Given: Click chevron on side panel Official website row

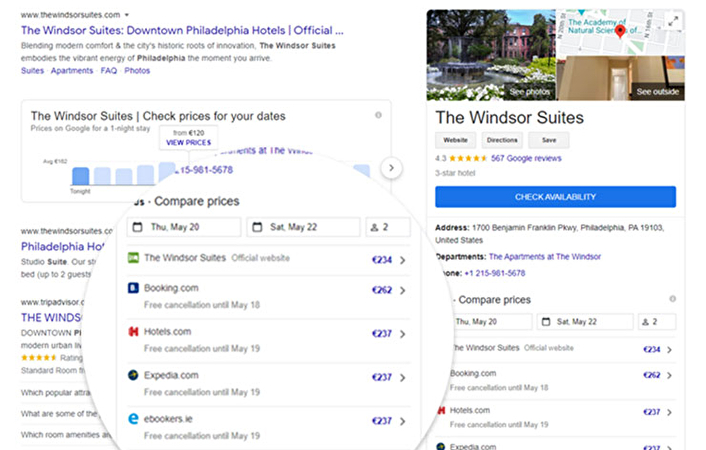Looking at the screenshot, I should (670, 350).
